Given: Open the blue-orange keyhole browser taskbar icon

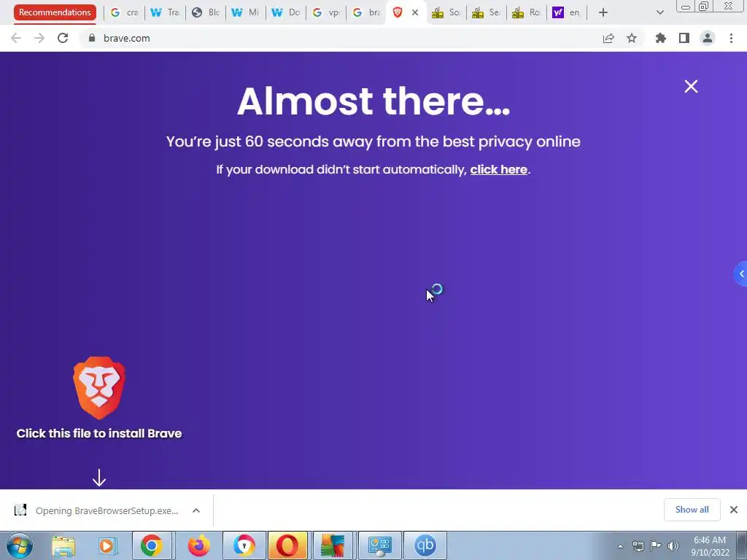Looking at the screenshot, I should (244, 545).
